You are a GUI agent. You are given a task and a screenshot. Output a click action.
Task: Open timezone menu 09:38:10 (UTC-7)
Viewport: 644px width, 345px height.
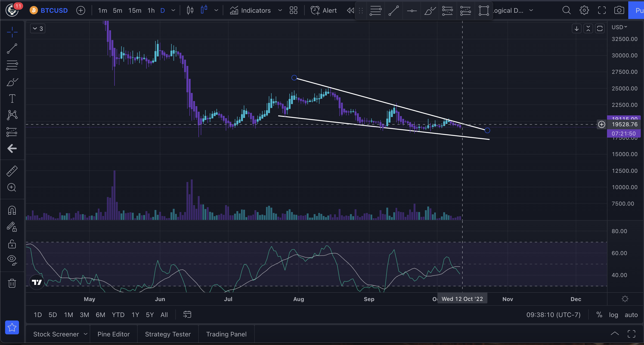coord(554,315)
